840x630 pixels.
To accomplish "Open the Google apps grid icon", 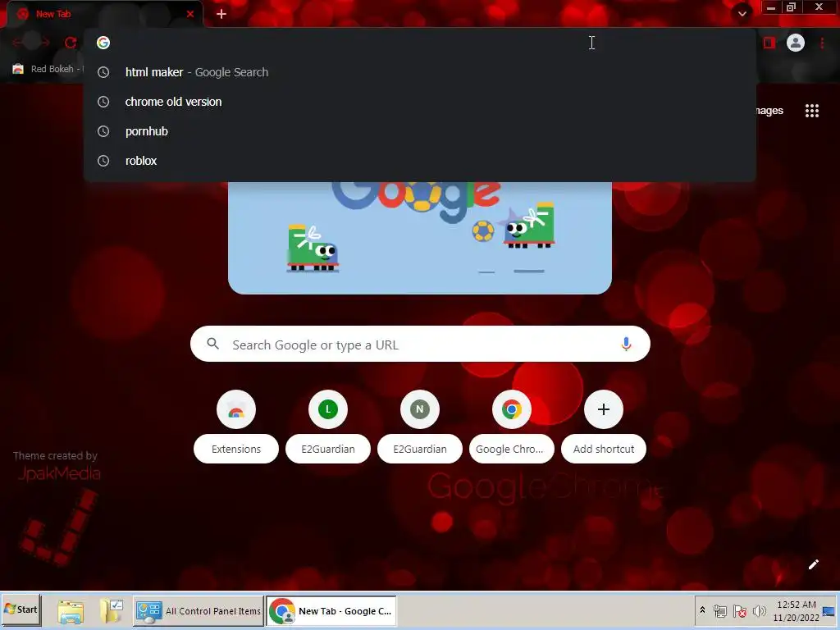I will point(811,111).
